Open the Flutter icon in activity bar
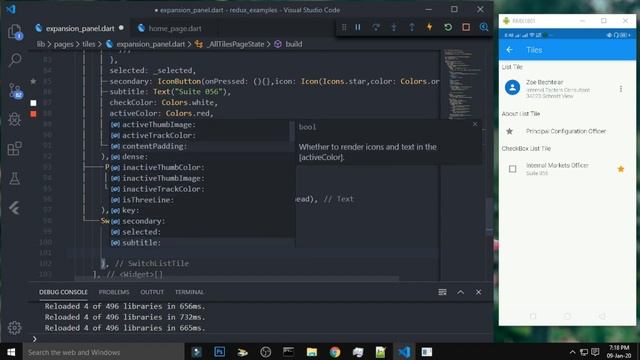 click(x=15, y=208)
